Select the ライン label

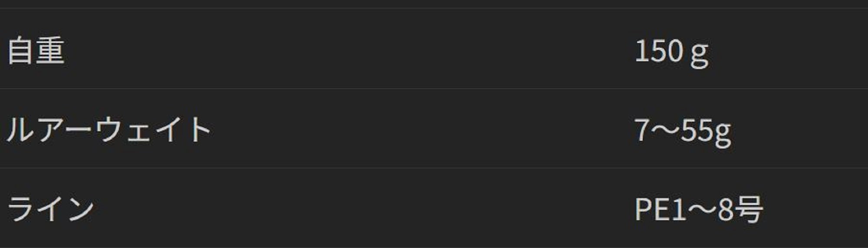[x=51, y=209]
